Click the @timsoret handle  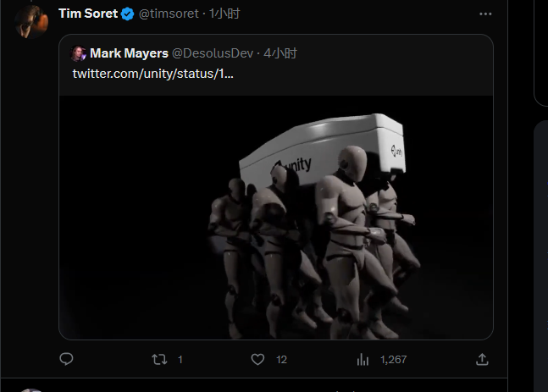point(168,14)
